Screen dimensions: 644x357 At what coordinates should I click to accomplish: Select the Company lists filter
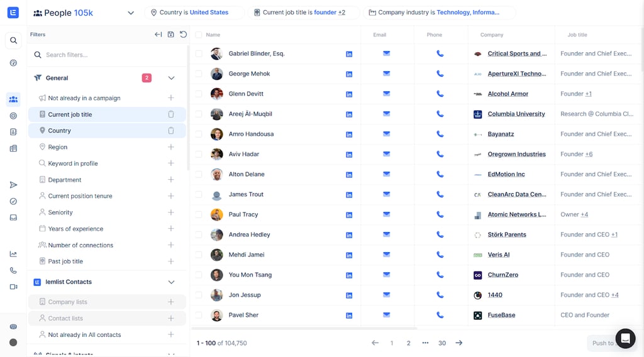[x=107, y=302]
